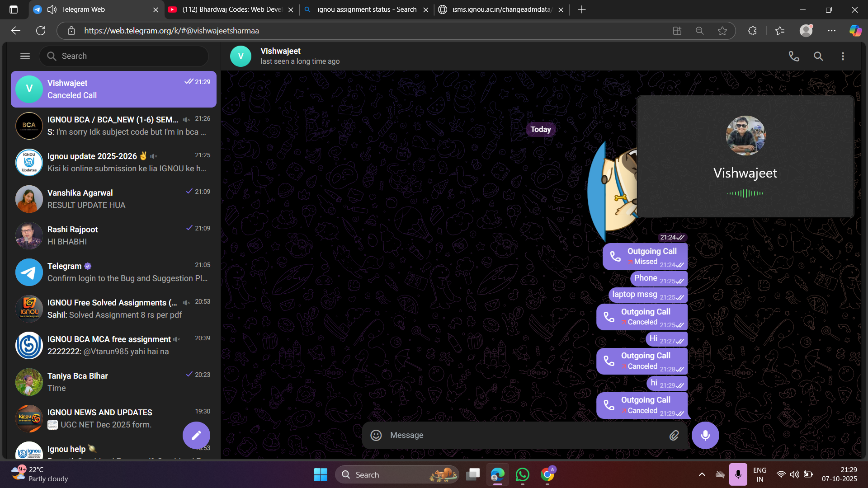Click the paperclip attach file icon
The width and height of the screenshot is (868, 488).
(674, 435)
